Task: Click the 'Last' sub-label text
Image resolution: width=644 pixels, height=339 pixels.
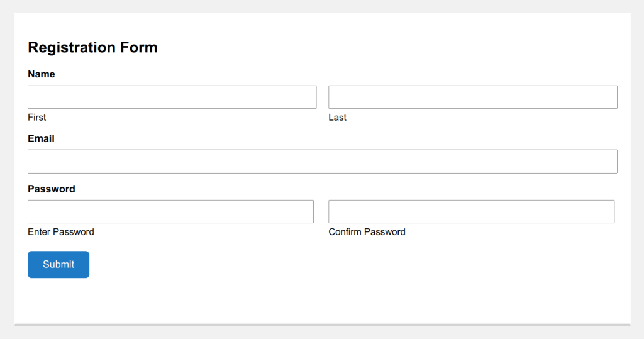Action: pyautogui.click(x=337, y=118)
